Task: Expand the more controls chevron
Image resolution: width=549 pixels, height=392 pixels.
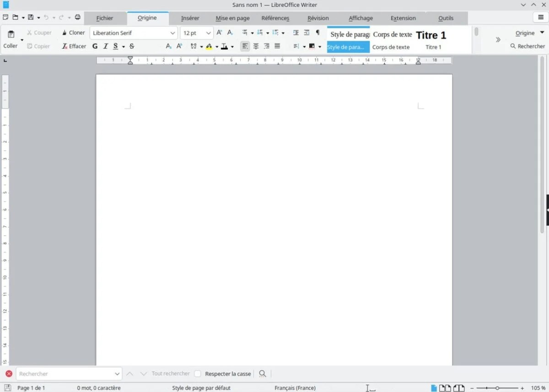Action: point(498,40)
